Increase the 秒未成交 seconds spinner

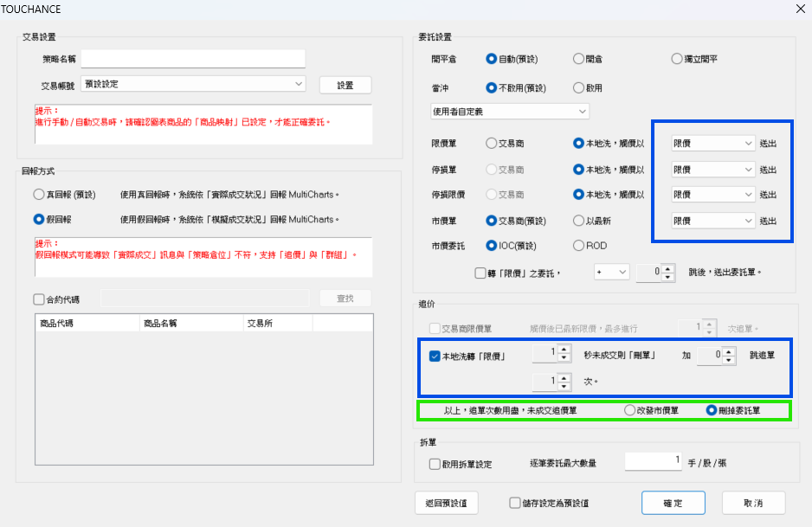[x=564, y=350]
